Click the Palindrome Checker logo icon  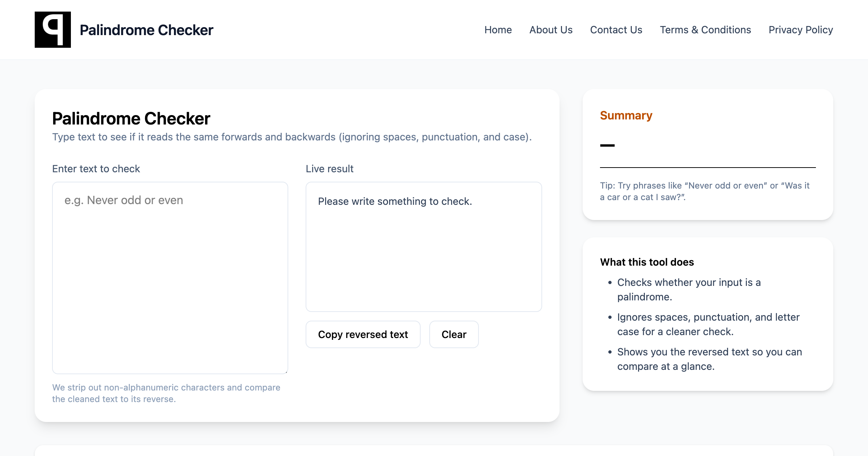click(53, 30)
